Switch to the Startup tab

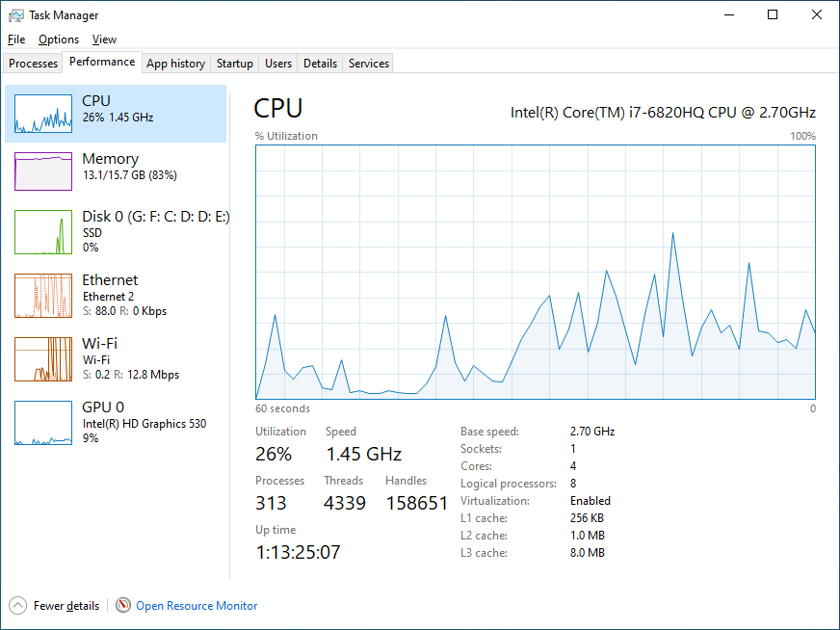[x=235, y=64]
